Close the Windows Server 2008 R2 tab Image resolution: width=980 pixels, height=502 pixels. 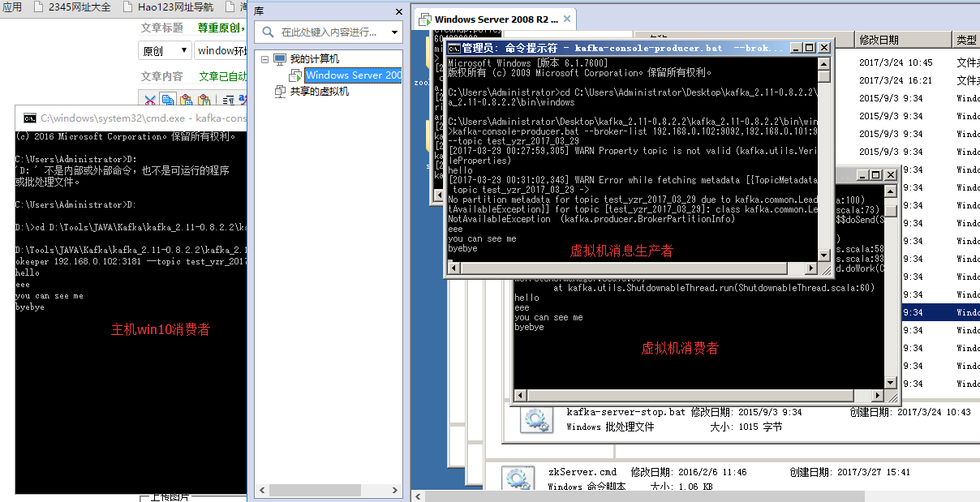[x=567, y=19]
